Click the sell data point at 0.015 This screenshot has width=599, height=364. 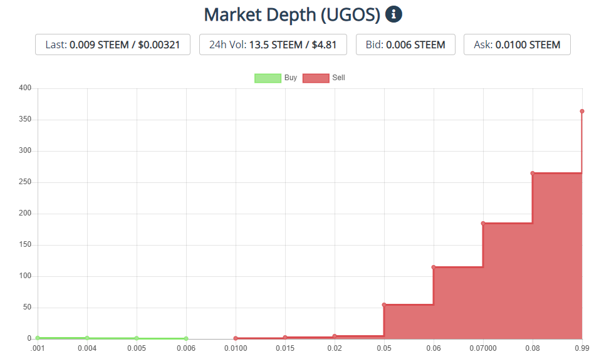(x=285, y=338)
